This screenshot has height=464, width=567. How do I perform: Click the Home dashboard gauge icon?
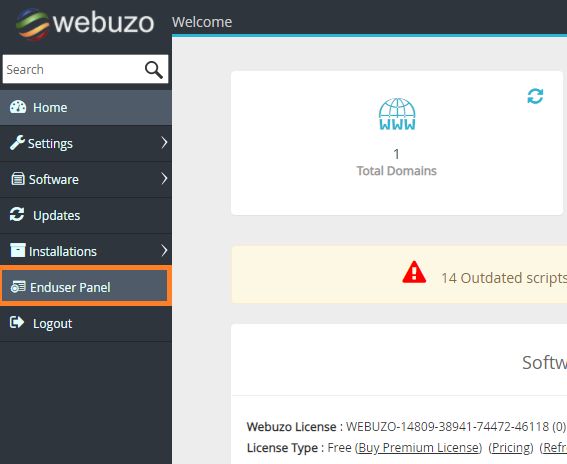point(18,107)
